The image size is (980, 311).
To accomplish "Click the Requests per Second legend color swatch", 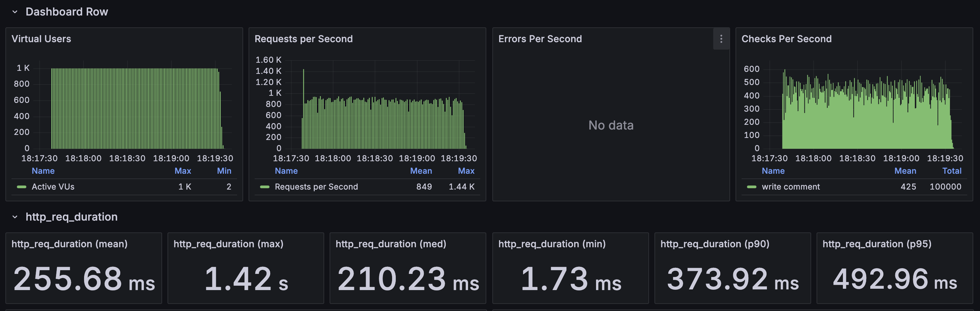I will [x=265, y=187].
